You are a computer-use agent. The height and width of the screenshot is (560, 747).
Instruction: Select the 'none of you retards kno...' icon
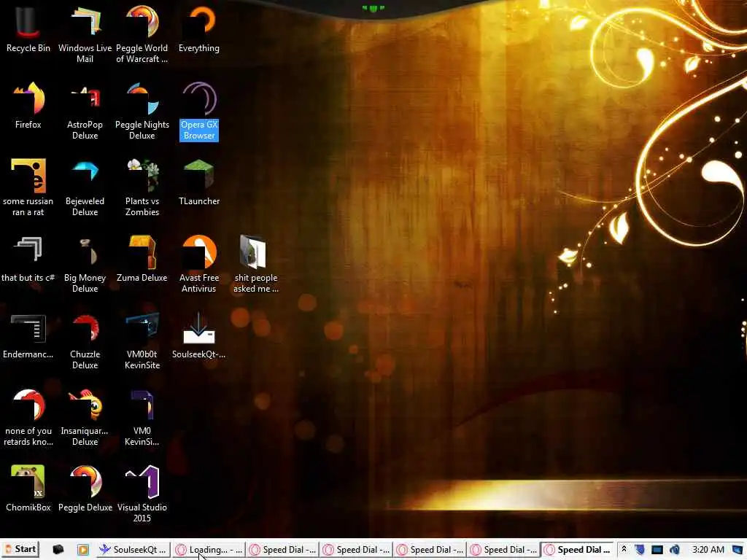point(28,418)
